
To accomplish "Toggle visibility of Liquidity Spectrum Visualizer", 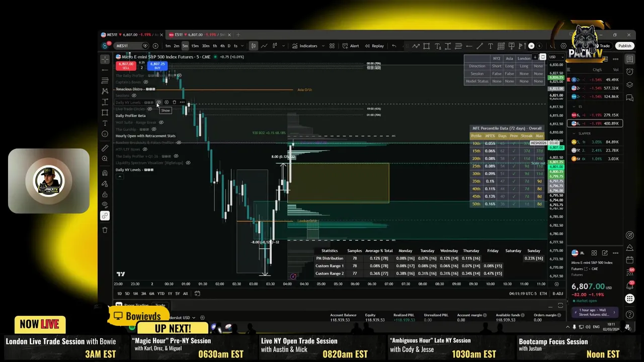I will 188,163.
